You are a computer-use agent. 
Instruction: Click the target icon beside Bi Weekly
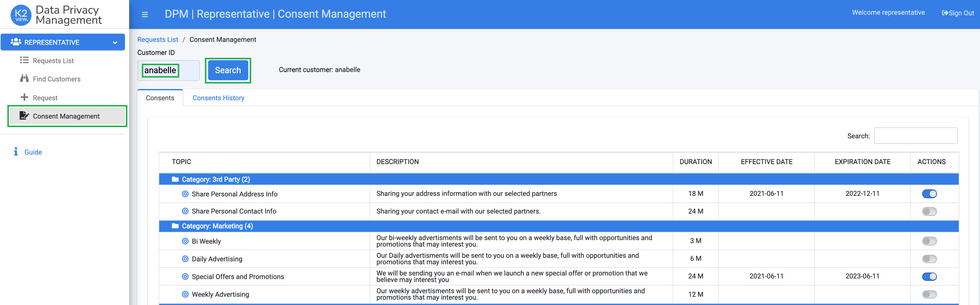pyautogui.click(x=185, y=241)
